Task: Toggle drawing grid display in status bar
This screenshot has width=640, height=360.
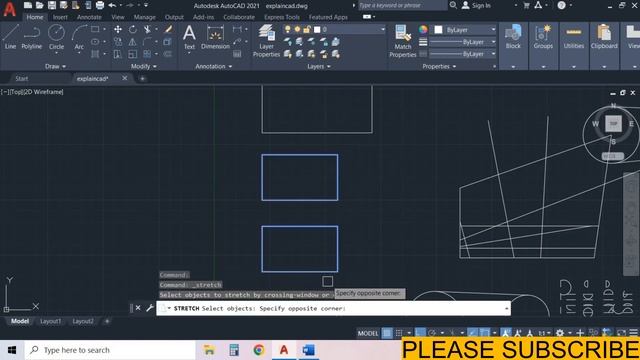Action: click(387, 333)
